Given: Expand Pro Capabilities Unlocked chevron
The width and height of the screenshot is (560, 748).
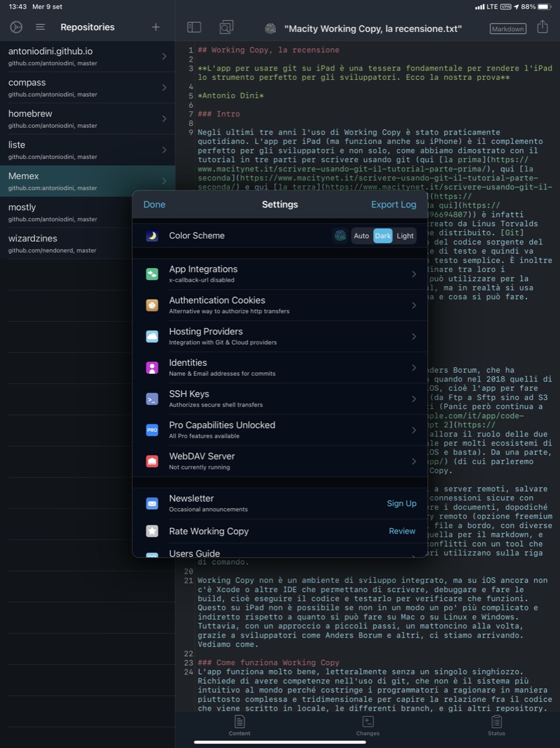Looking at the screenshot, I should click(x=414, y=430).
